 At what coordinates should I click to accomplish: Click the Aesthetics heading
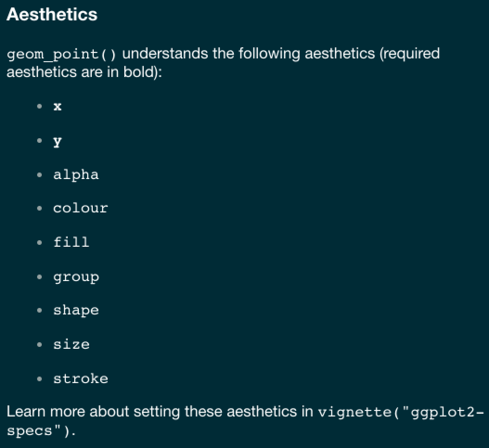point(52,14)
